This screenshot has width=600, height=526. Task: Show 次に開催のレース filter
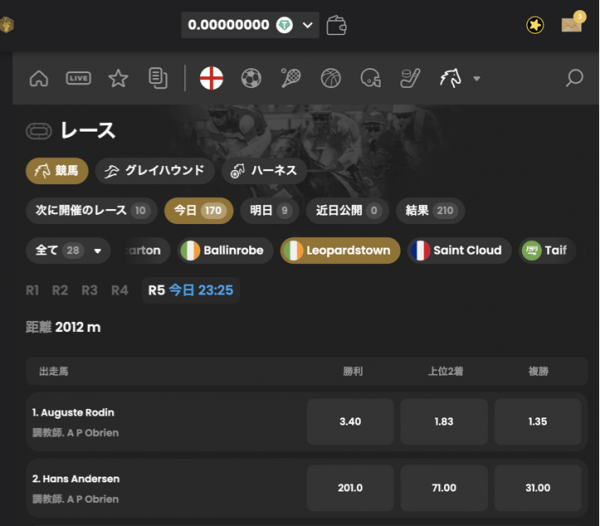(x=91, y=210)
